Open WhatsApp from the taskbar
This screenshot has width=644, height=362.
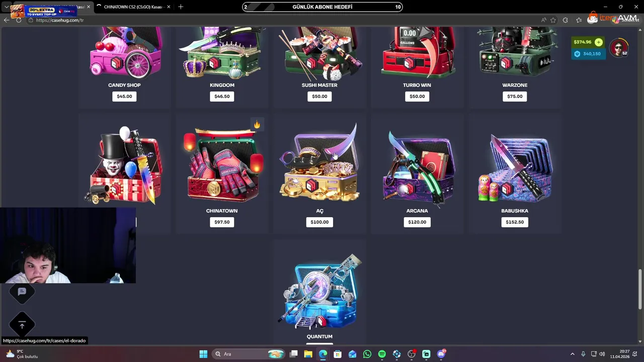367,354
